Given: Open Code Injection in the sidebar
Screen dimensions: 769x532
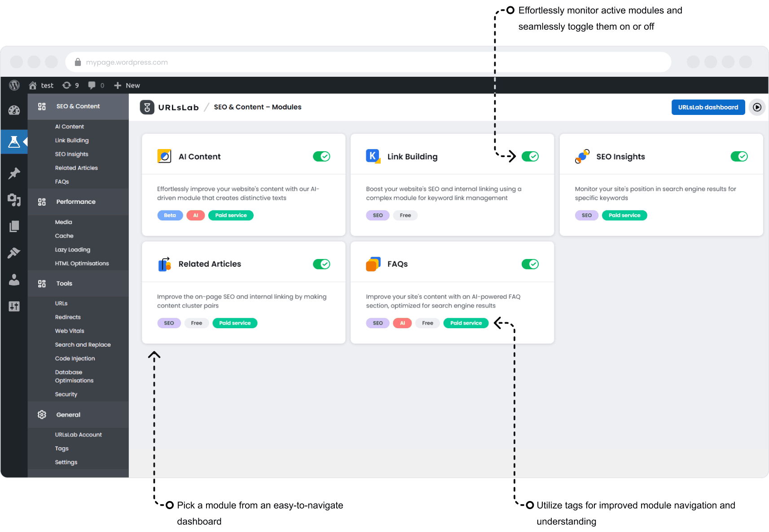Looking at the screenshot, I should 75,359.
